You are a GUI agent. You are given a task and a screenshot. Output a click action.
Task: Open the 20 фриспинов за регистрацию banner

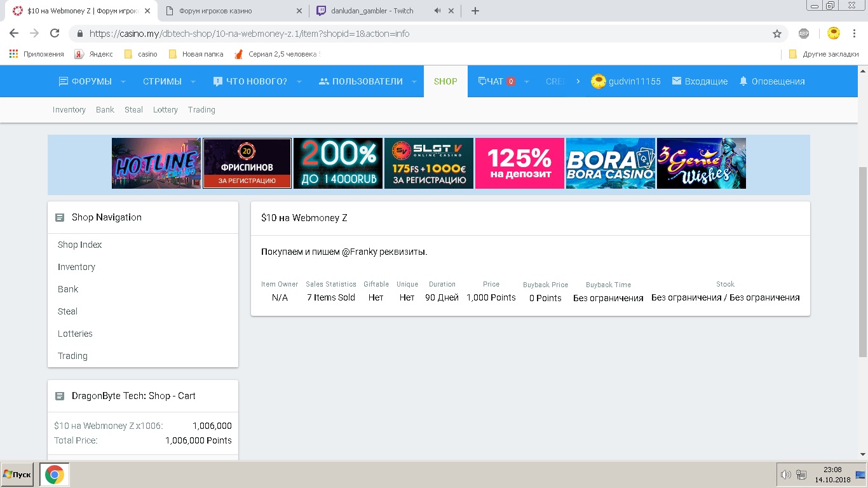[x=247, y=163]
